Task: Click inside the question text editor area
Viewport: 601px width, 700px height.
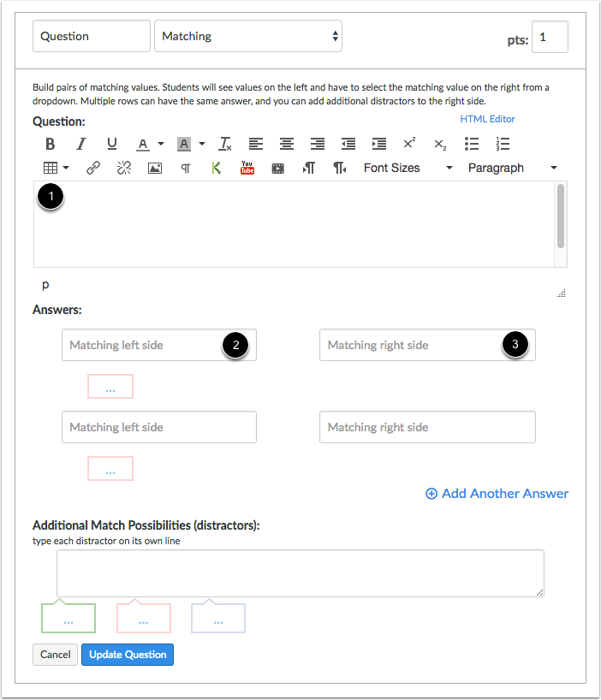Action: point(295,224)
